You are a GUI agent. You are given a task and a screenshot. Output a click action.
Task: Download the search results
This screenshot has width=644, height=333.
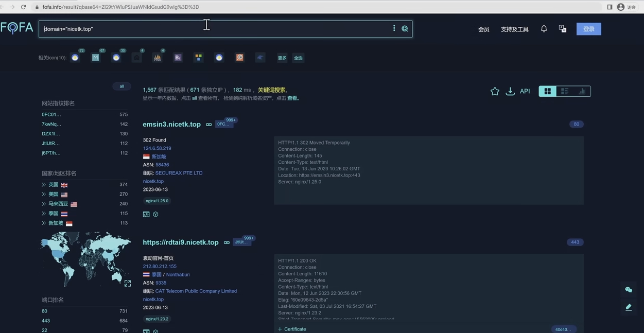tap(510, 91)
